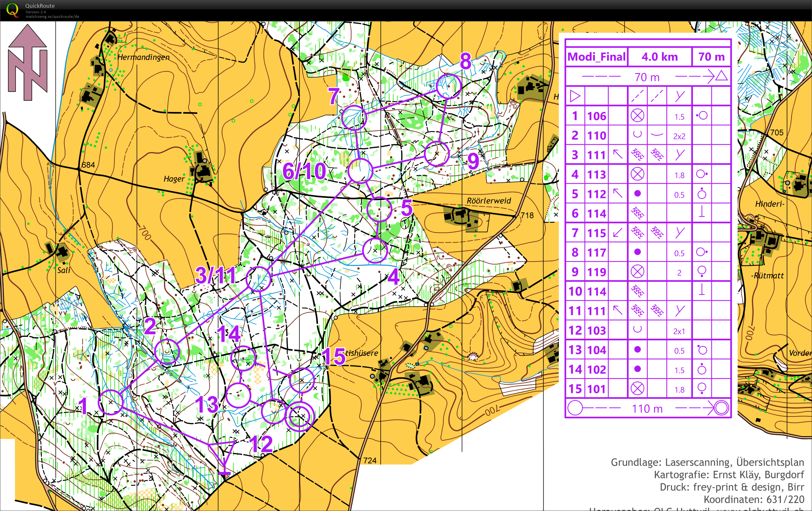812x511 pixels.
Task: Click control code 119 in description table
Action: [597, 272]
